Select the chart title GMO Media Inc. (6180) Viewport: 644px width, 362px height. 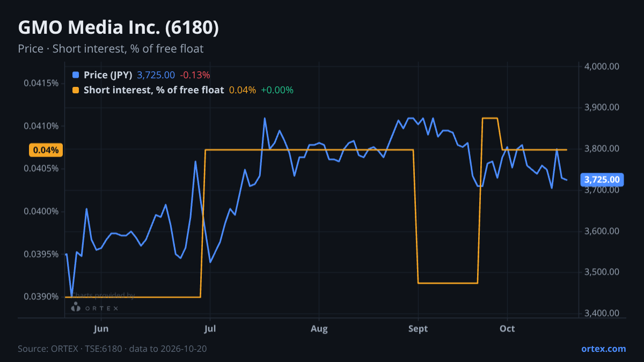[119, 28]
